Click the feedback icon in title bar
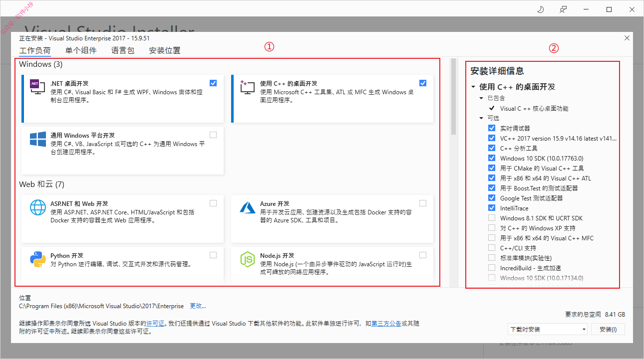644x359 pixels. point(564,9)
